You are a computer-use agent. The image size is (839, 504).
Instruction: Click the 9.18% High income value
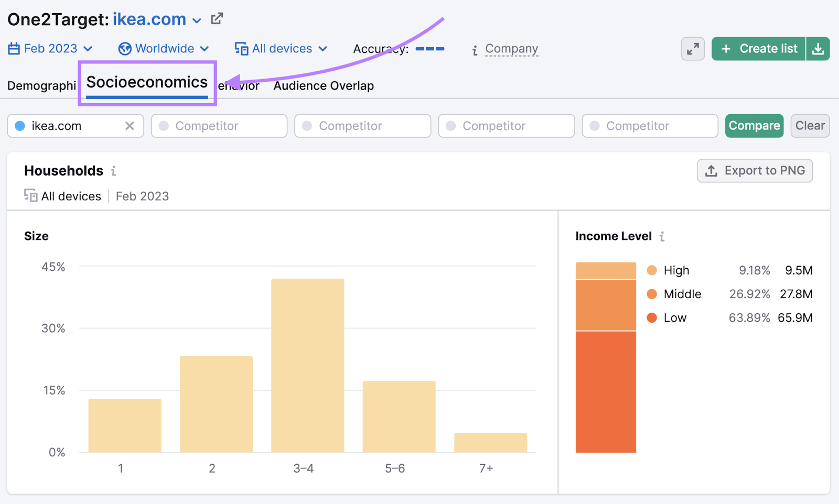click(x=755, y=270)
